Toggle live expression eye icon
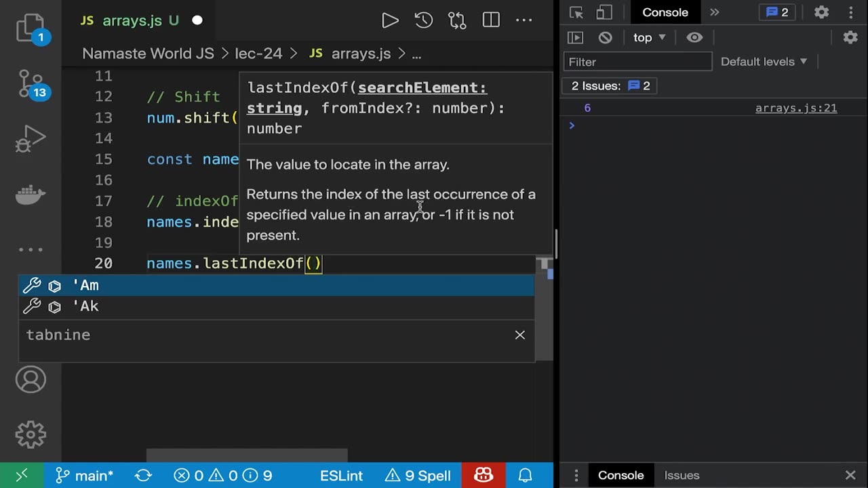868x488 pixels. [x=694, y=38]
